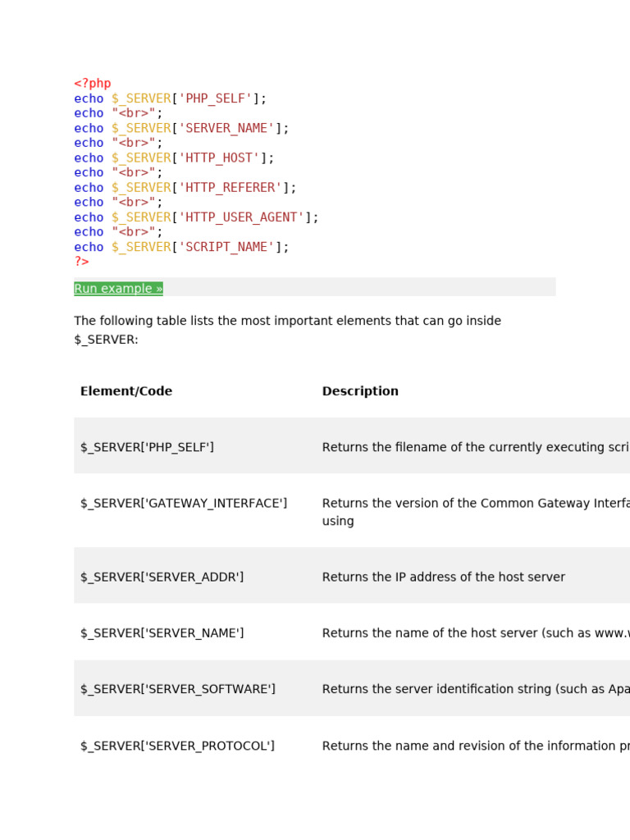The height and width of the screenshot is (840, 630).
Task: Select table cell $_SERVER['SERVER_SOFTWARE']
Action: [178, 689]
